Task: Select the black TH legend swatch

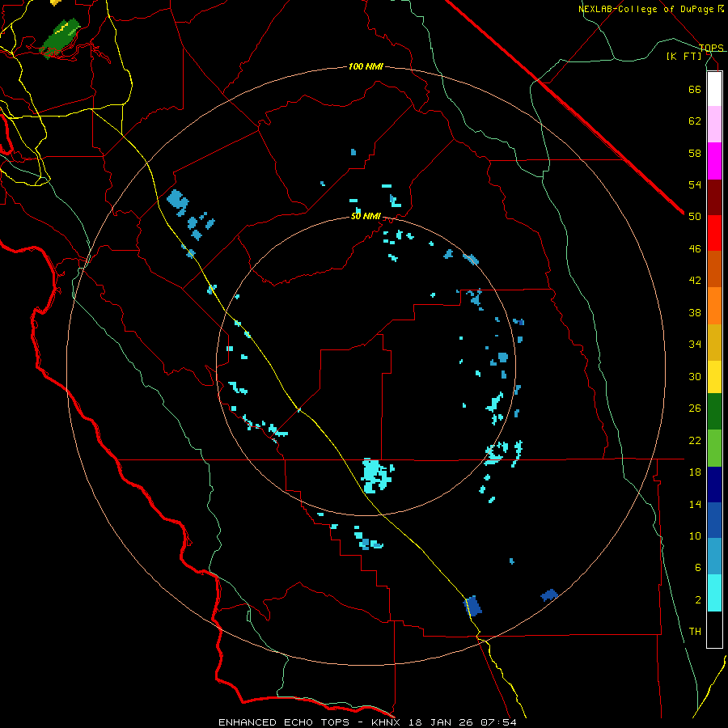Action: 714,629
